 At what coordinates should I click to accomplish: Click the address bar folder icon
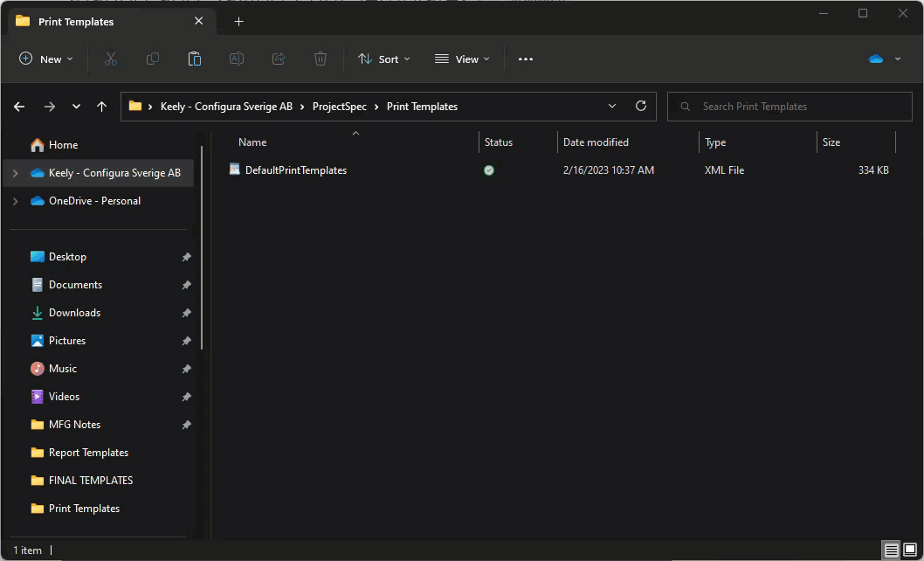(135, 107)
